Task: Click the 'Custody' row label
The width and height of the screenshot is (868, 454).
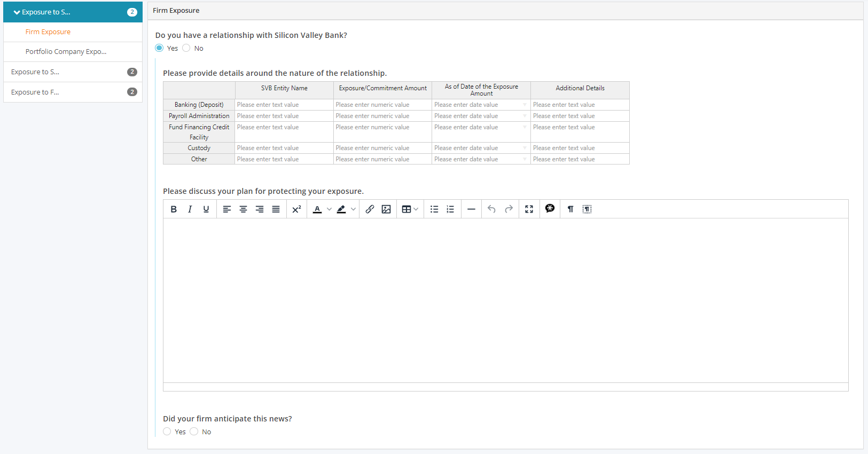Action: coord(199,148)
